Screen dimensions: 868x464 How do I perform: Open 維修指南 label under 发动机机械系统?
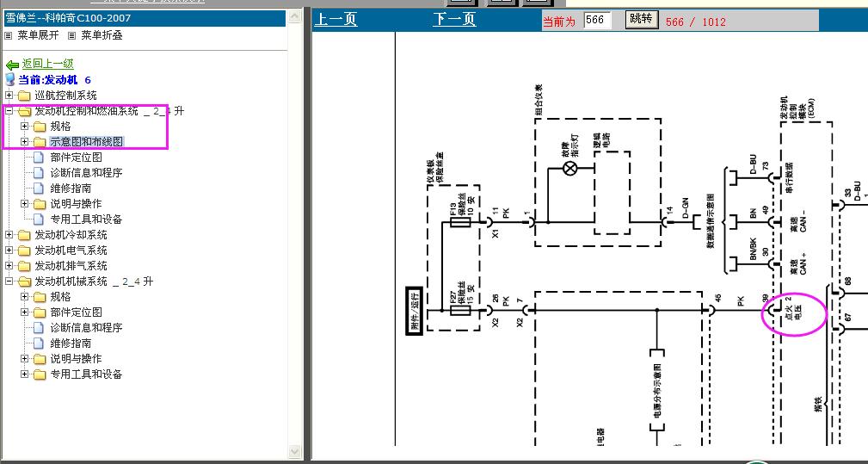click(x=71, y=343)
